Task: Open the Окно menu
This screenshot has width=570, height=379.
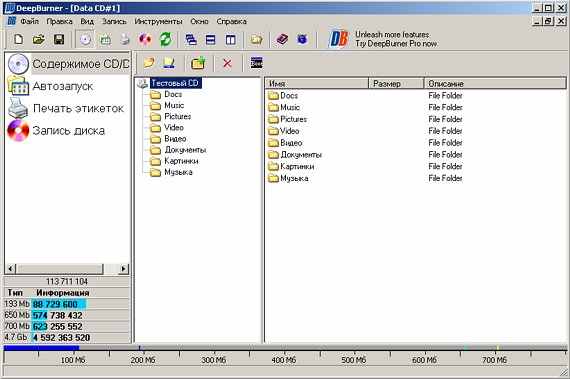Action: point(199,21)
